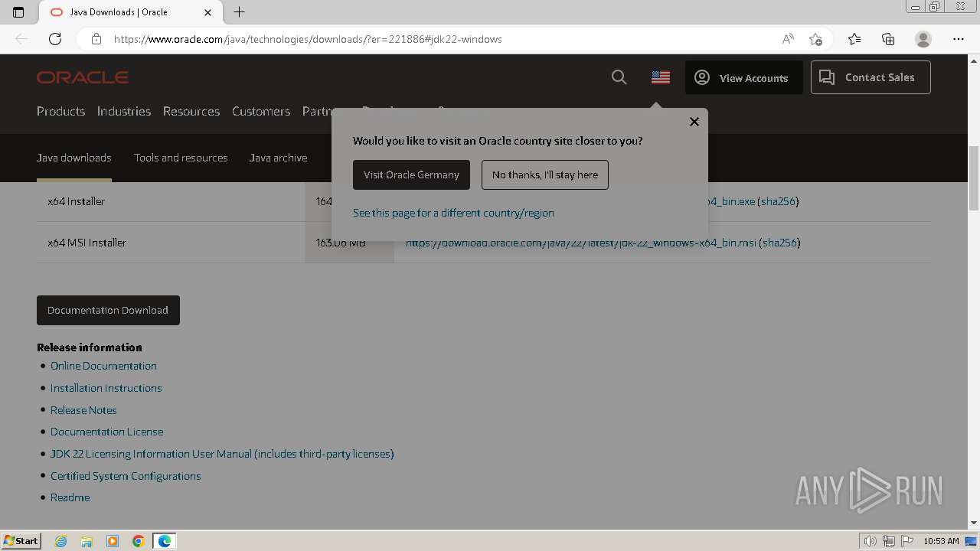Click the x64 Installer row label
The image size is (980, 551).
point(77,201)
